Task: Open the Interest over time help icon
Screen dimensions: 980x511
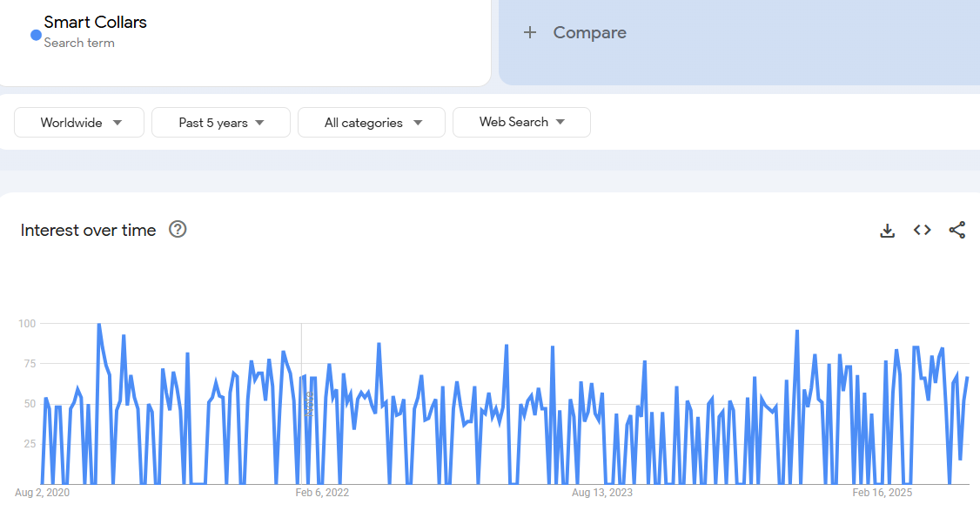Action: click(178, 230)
